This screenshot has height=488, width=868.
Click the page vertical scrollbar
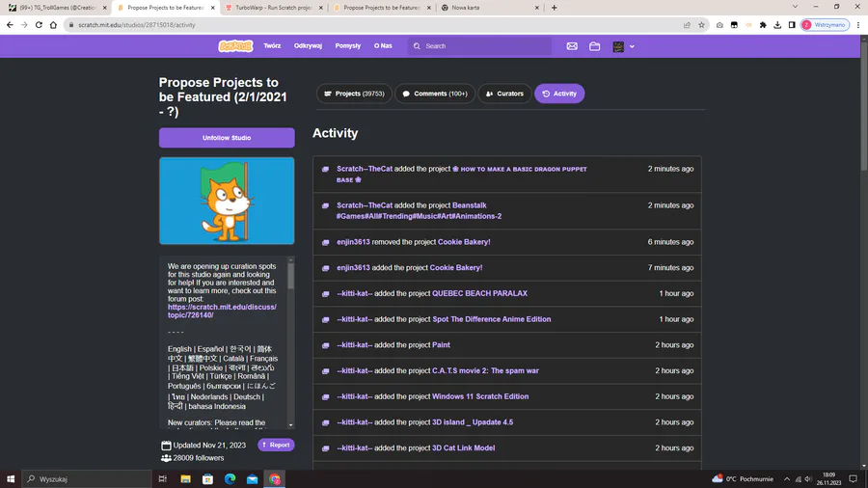pyautogui.click(x=863, y=105)
